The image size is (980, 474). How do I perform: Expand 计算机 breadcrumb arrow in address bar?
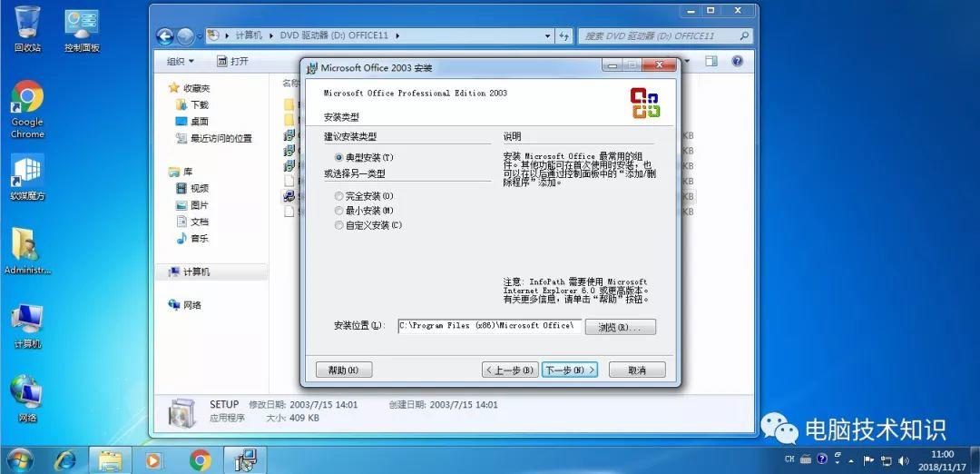tap(272, 35)
